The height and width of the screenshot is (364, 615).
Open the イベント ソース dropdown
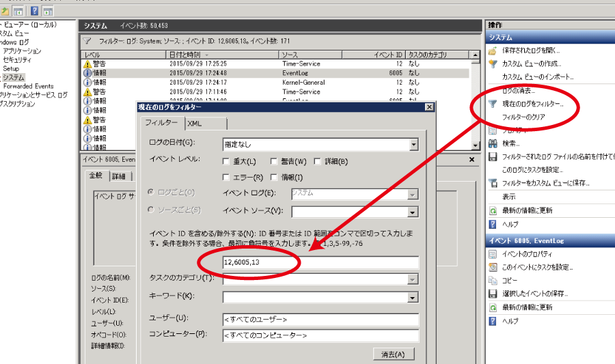412,212
